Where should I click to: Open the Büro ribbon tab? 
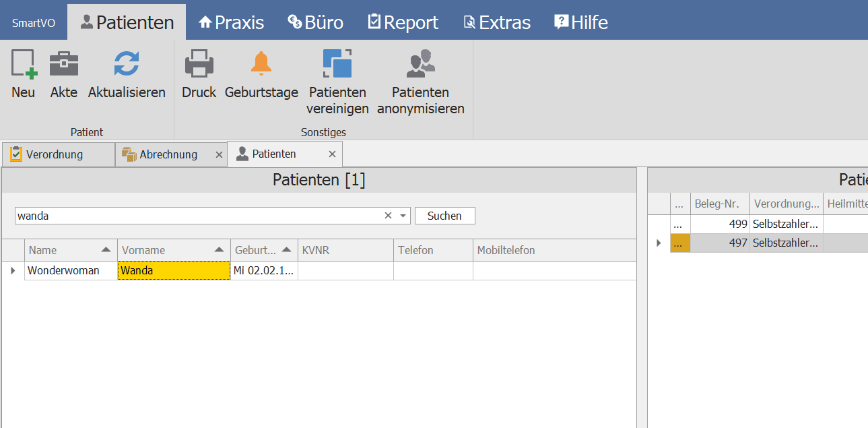[315, 22]
